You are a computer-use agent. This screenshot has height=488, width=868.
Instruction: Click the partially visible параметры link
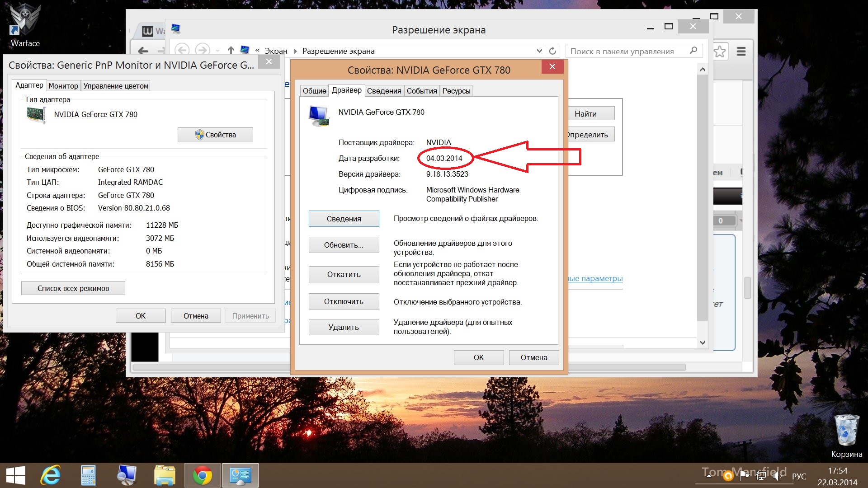[x=595, y=278]
